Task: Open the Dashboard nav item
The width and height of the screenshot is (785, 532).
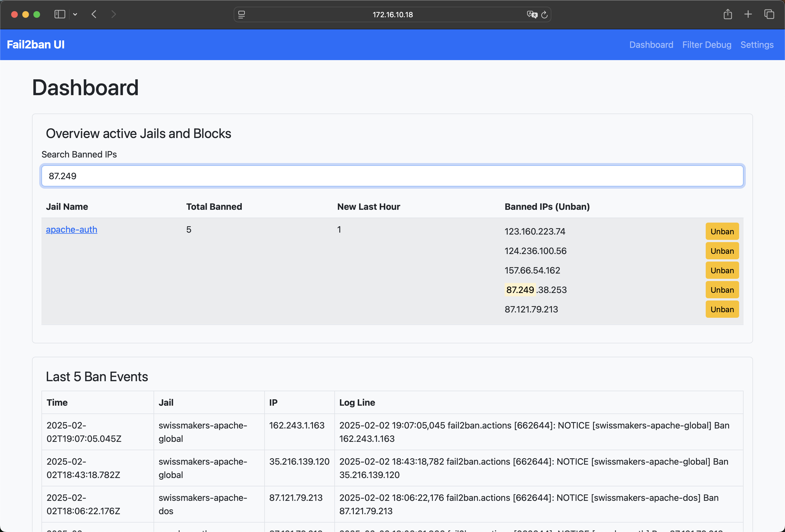Action: (651, 45)
